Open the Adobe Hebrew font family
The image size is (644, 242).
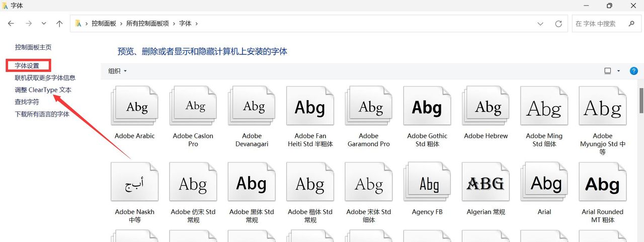(486, 106)
